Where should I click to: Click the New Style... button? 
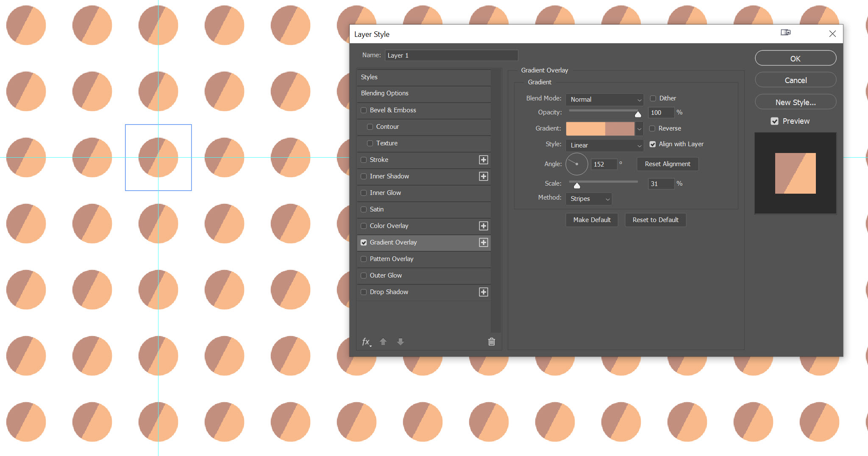796,102
